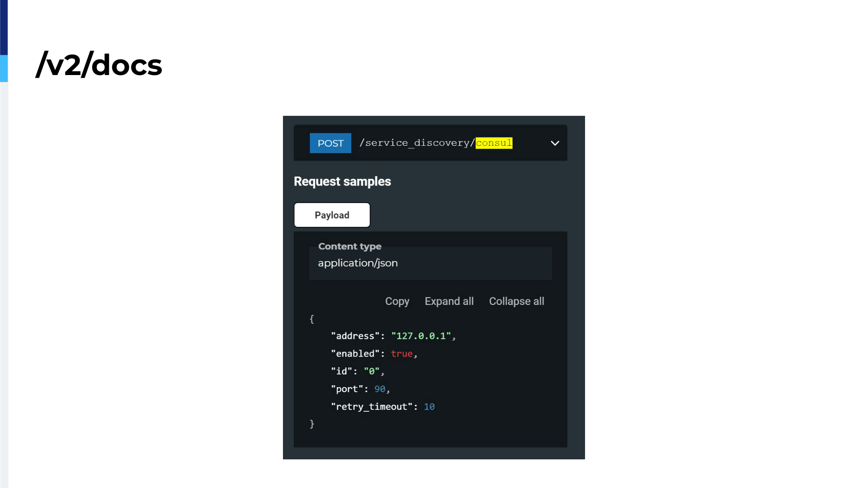Open the Content type application/json dropdown
Image resolution: width=868 pixels, height=488 pixels.
[x=430, y=263]
